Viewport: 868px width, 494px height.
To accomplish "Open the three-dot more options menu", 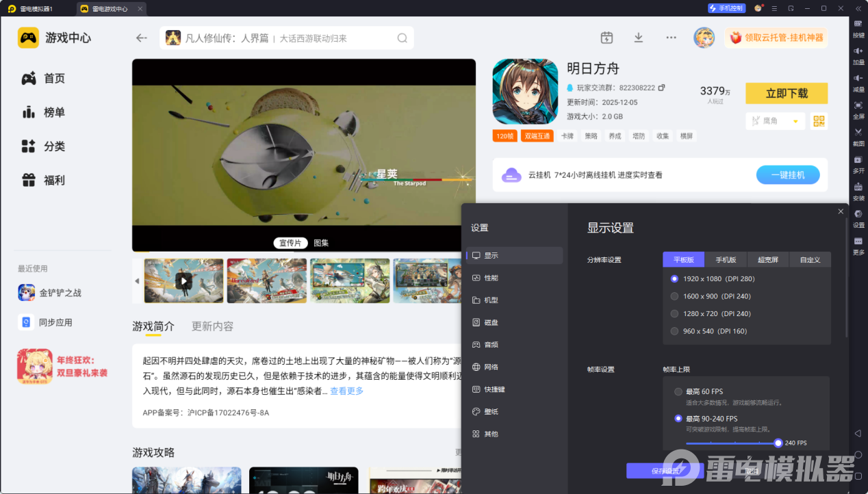I will tap(671, 38).
